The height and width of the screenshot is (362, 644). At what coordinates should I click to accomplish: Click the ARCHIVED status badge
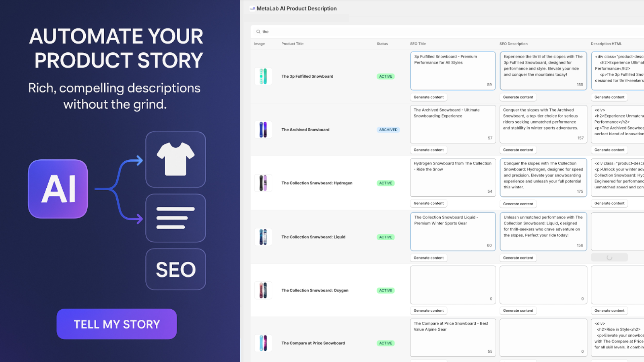[x=388, y=130]
